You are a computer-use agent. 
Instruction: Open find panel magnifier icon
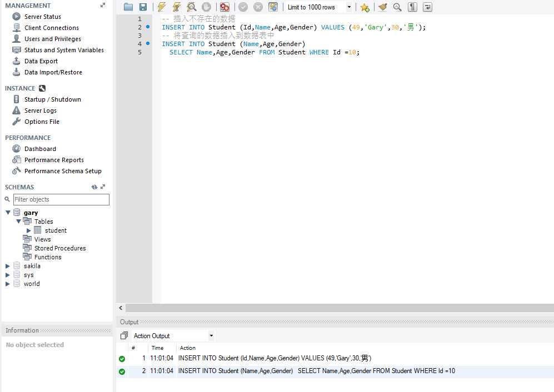coord(397,7)
